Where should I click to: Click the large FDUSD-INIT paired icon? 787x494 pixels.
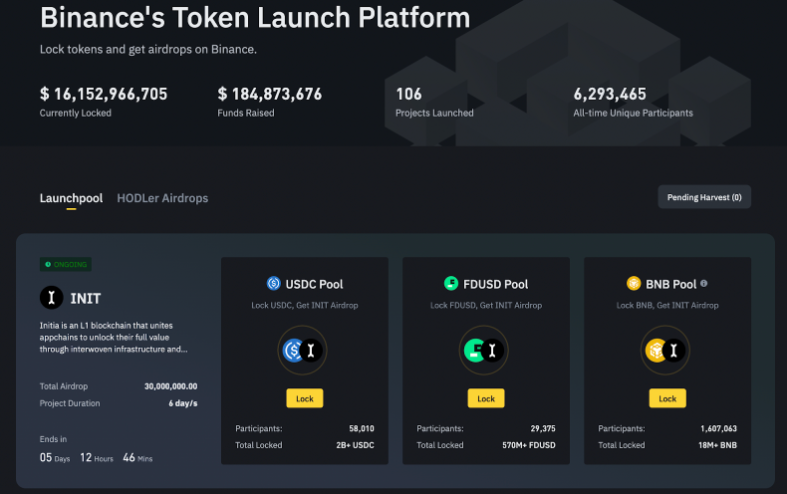pyautogui.click(x=485, y=350)
